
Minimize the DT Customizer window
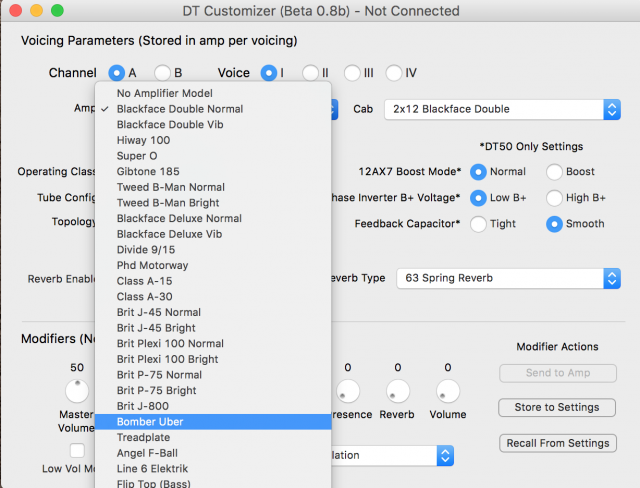[36, 10]
